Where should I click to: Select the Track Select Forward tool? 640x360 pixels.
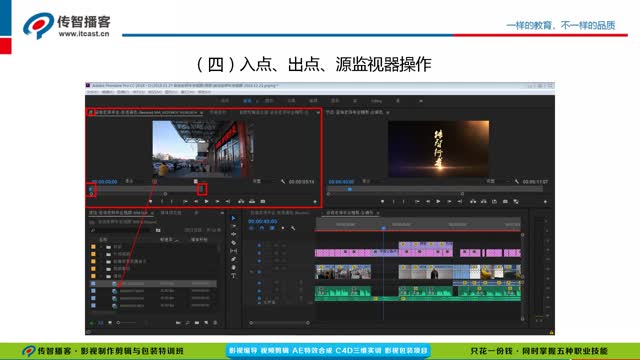pyautogui.click(x=233, y=226)
